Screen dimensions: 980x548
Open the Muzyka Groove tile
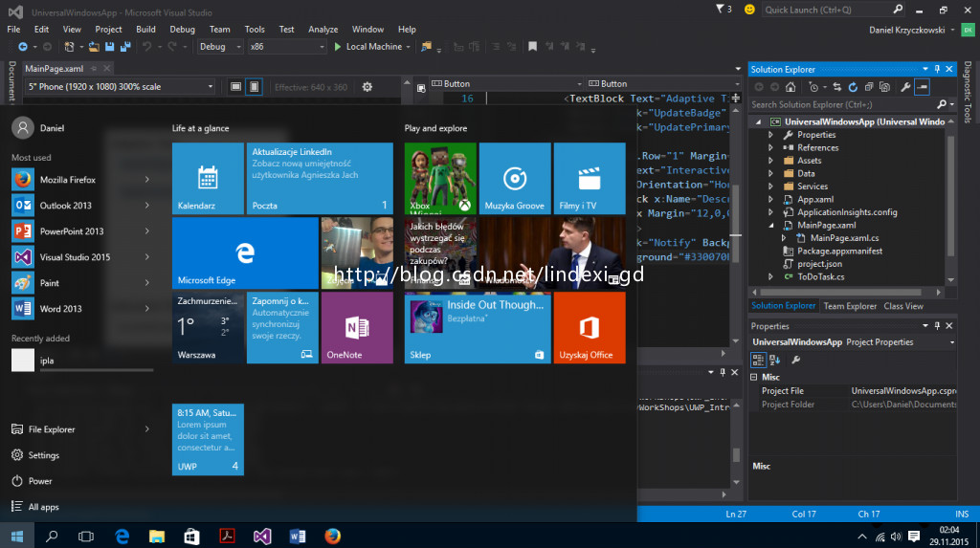pyautogui.click(x=514, y=178)
